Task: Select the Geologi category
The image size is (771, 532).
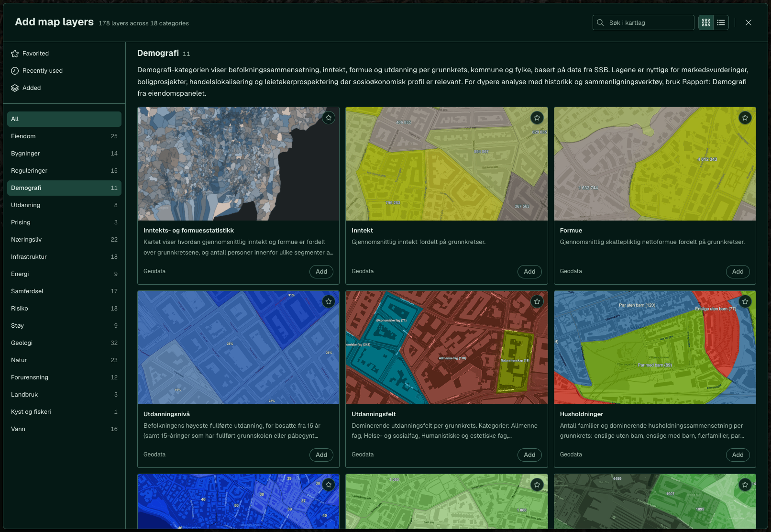Action: click(x=64, y=343)
